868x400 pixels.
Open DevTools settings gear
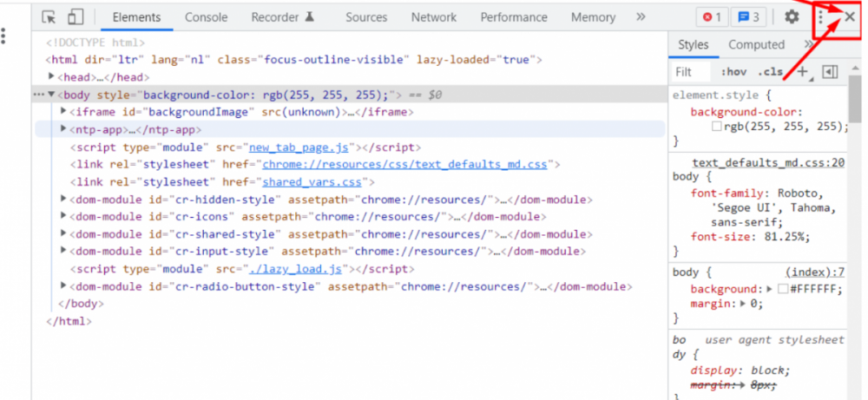click(792, 17)
